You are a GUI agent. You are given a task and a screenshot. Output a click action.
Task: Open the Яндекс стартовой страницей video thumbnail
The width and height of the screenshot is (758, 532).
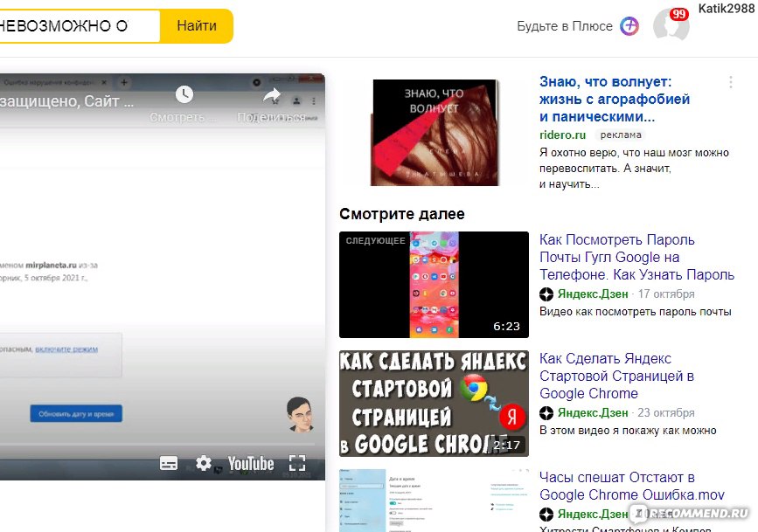pos(435,404)
